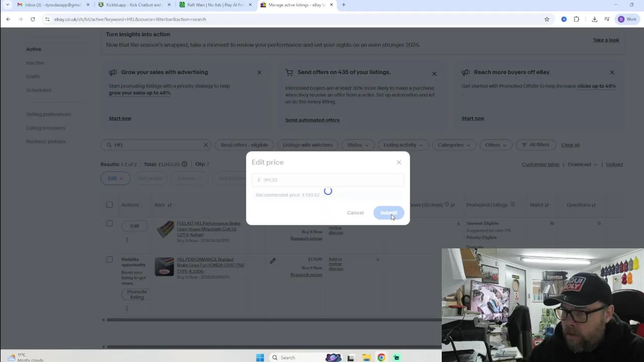
Task: Open Drafts in sidebar
Action: tap(33, 76)
